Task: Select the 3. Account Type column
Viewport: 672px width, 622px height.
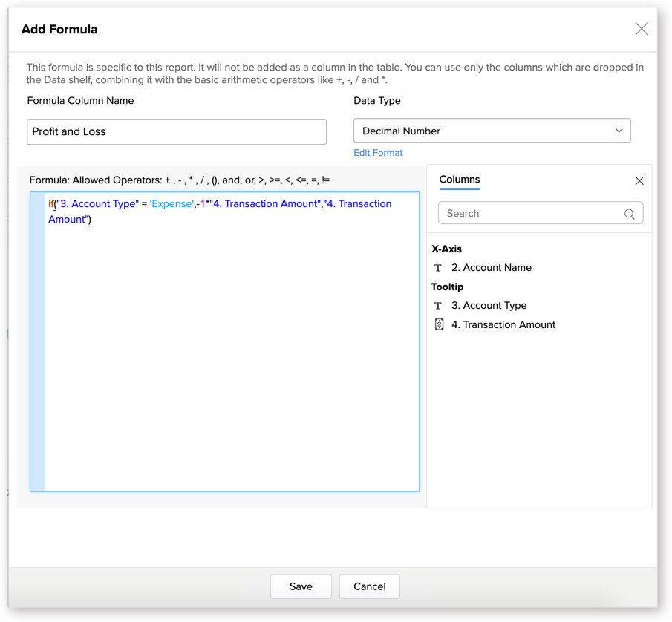Action: pyautogui.click(x=489, y=306)
